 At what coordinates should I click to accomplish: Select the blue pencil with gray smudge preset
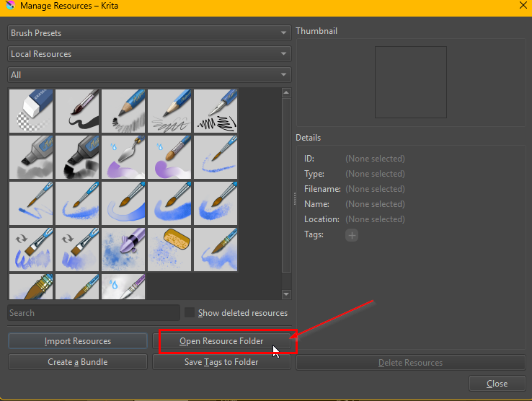(x=123, y=111)
